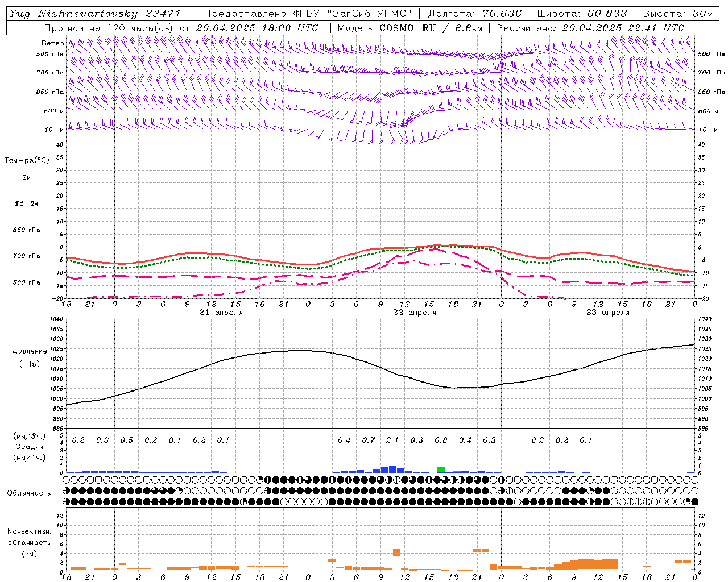Click the green precipitation bar

[x=441, y=469]
